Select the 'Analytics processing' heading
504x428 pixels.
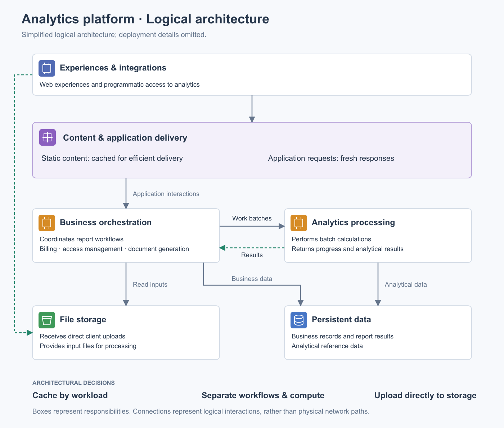point(353,223)
